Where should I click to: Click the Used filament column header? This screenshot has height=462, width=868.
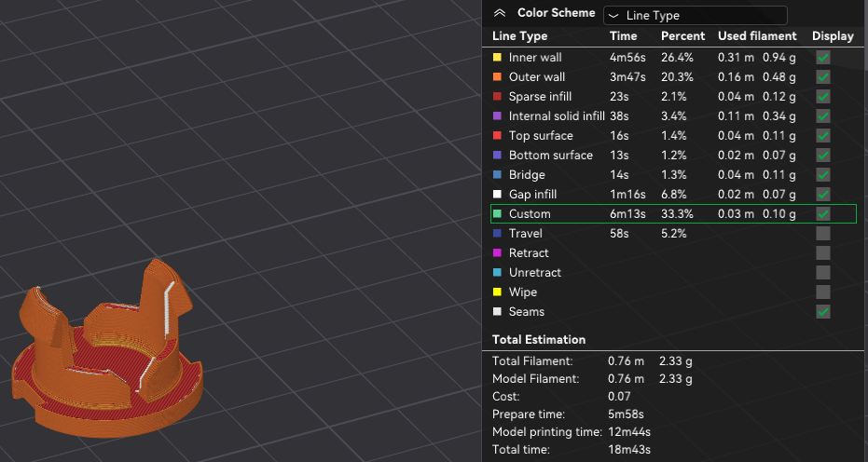pyautogui.click(x=757, y=36)
